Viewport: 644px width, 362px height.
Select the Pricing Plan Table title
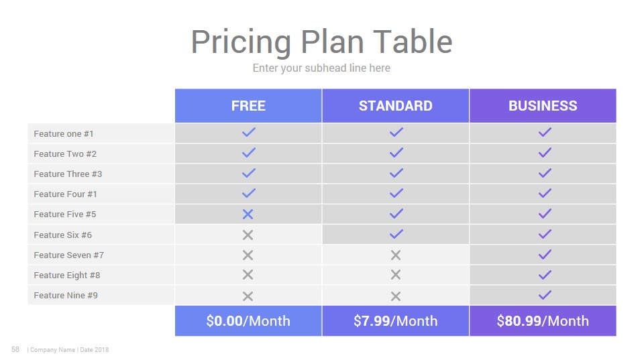click(x=321, y=42)
